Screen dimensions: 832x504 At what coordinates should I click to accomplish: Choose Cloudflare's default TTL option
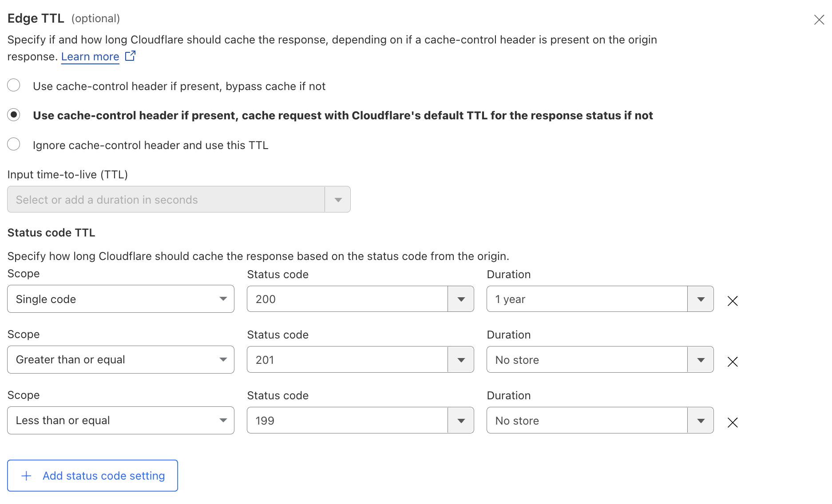[14, 114]
